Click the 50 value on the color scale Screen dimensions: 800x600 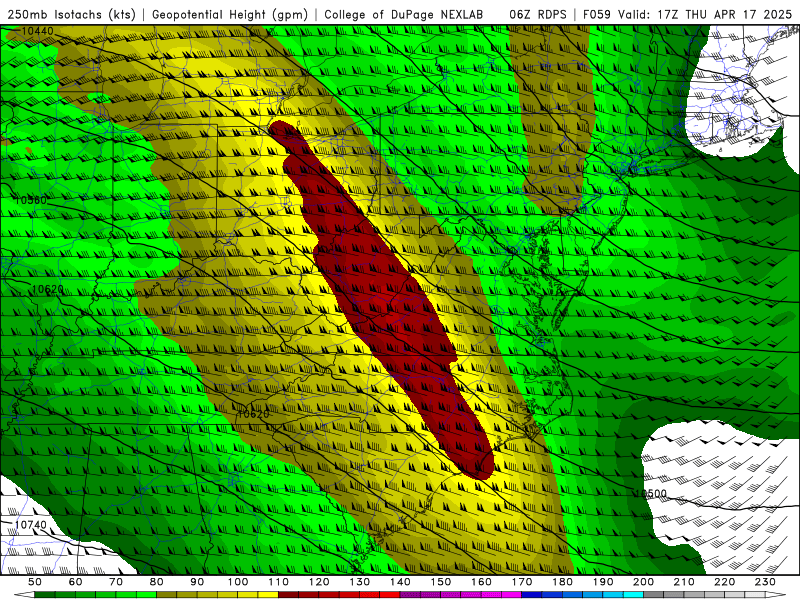pyautogui.click(x=35, y=582)
